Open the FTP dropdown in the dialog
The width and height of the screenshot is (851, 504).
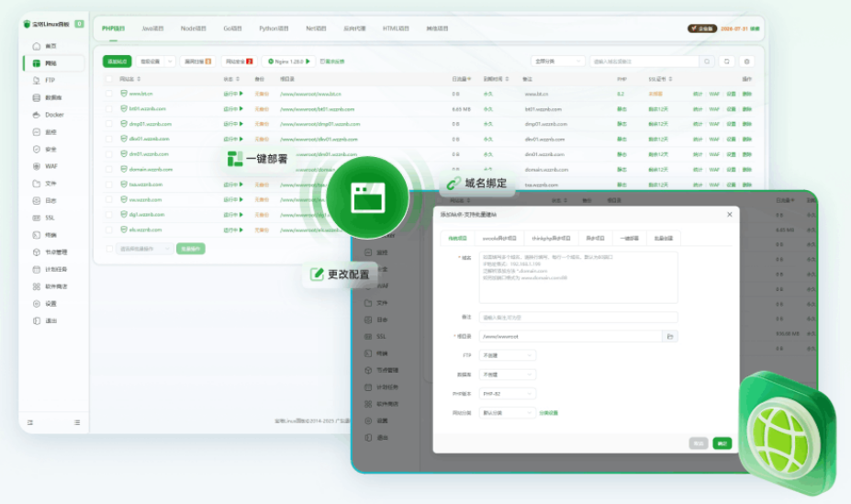[508, 355]
